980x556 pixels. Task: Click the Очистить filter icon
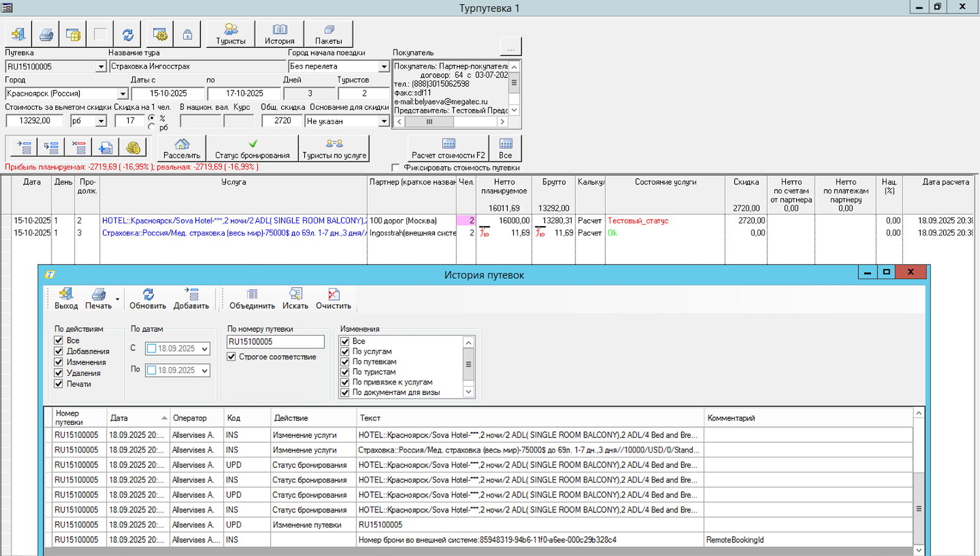(x=333, y=299)
